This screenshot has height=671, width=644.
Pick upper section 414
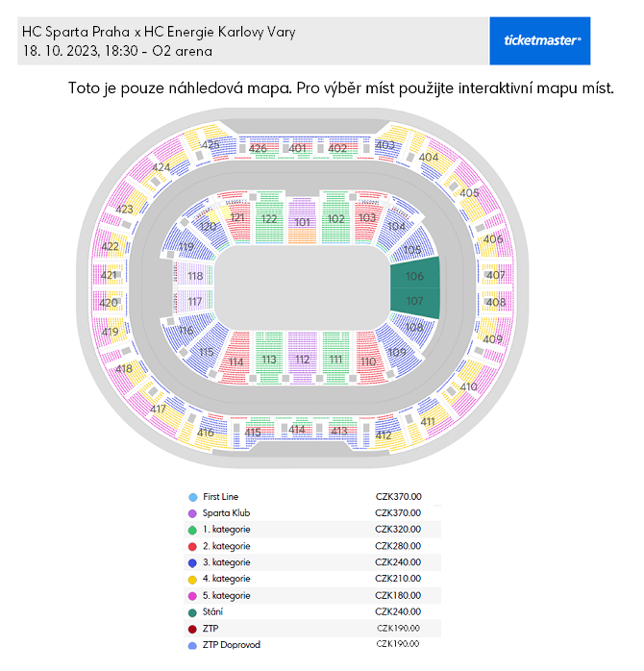pyautogui.click(x=298, y=430)
